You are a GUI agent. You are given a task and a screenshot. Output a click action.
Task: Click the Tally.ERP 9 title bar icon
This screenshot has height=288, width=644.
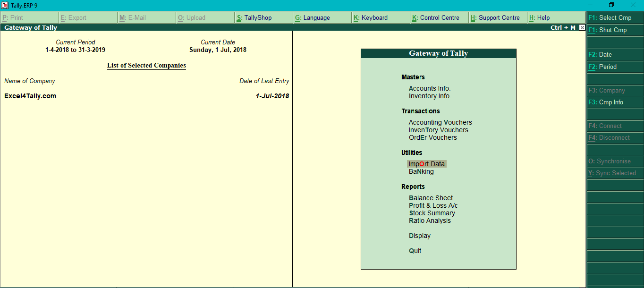tap(5, 5)
